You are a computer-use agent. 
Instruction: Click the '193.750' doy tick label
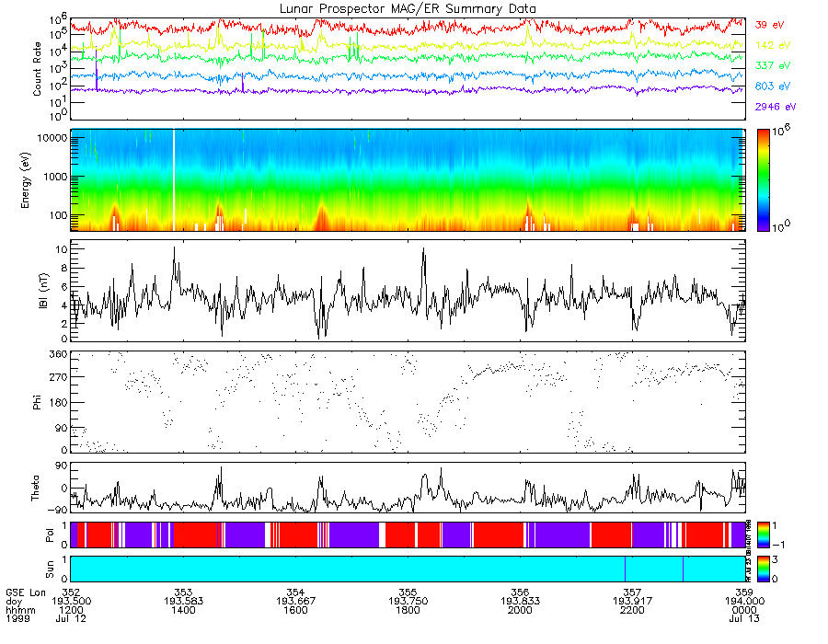click(408, 602)
